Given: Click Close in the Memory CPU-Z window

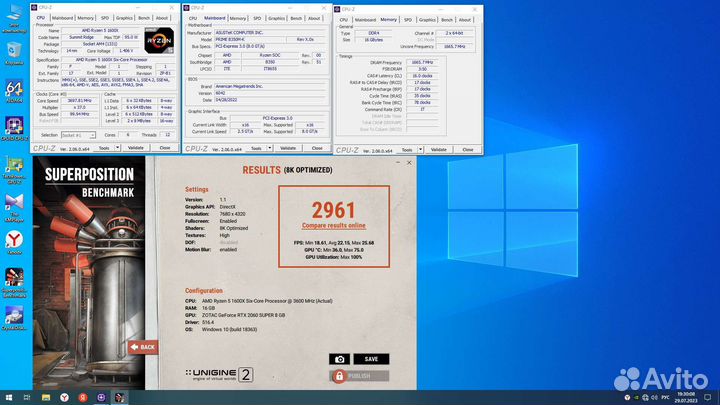Looking at the screenshot, I should 467,150.
